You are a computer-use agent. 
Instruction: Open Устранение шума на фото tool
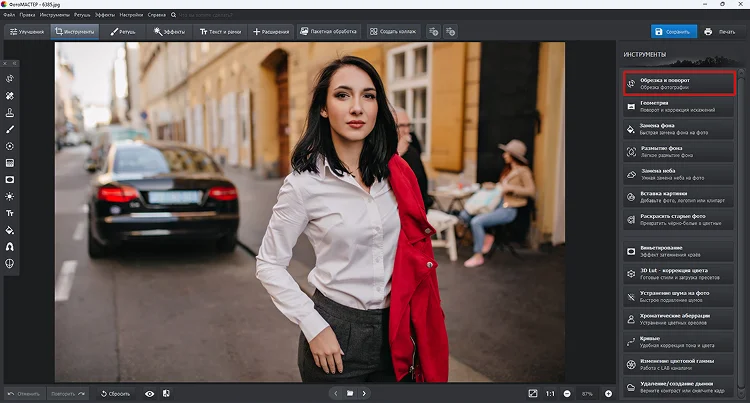[x=679, y=297]
